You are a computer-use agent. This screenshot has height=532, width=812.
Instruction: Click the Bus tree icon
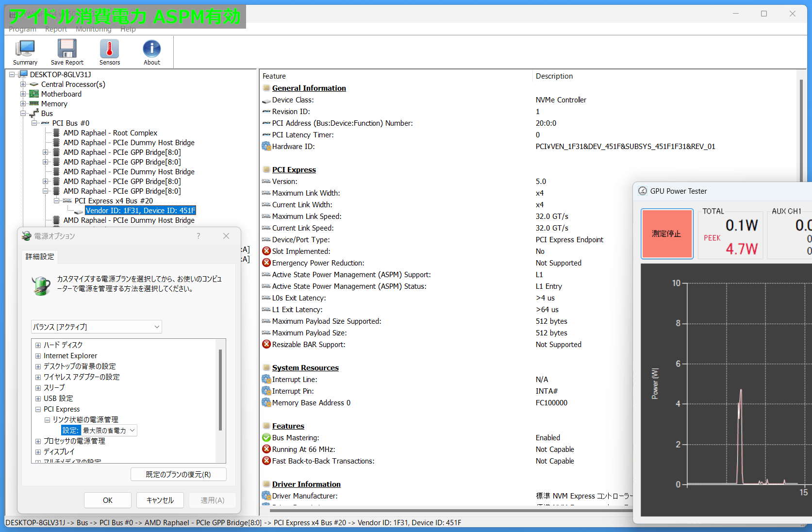[34, 114]
